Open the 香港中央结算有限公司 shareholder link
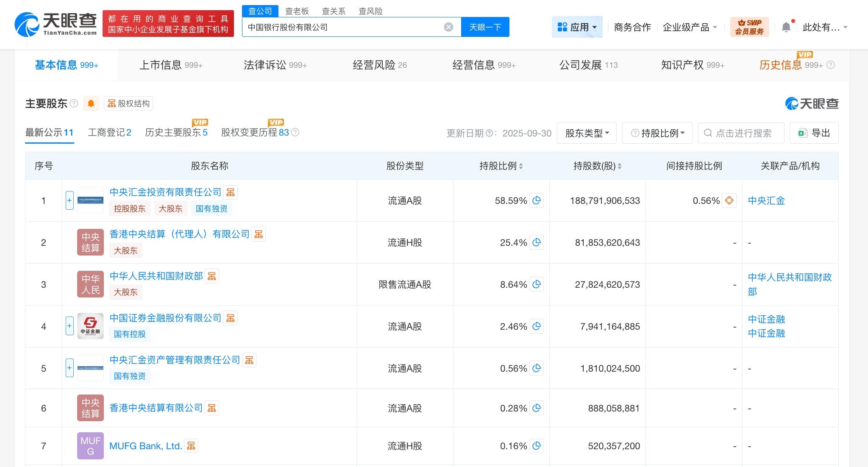868x467 pixels. (x=156, y=408)
